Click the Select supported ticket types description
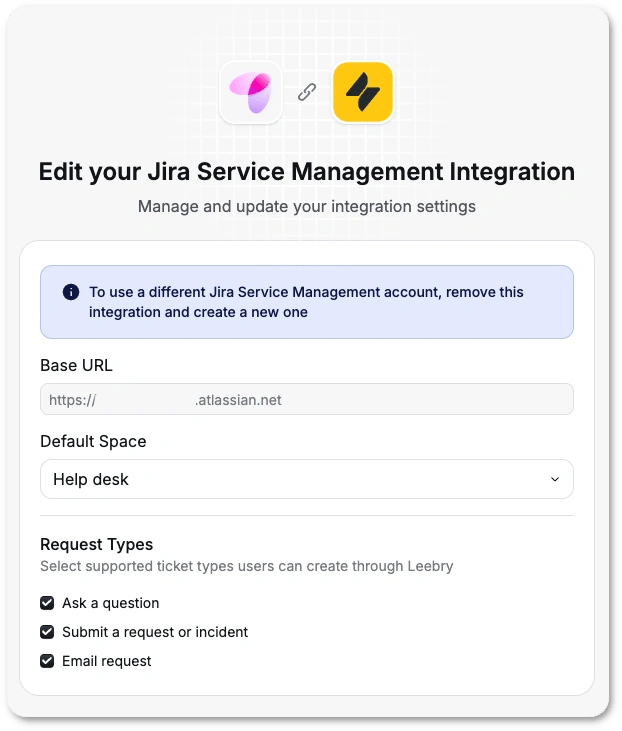622x731 pixels. [x=247, y=566]
